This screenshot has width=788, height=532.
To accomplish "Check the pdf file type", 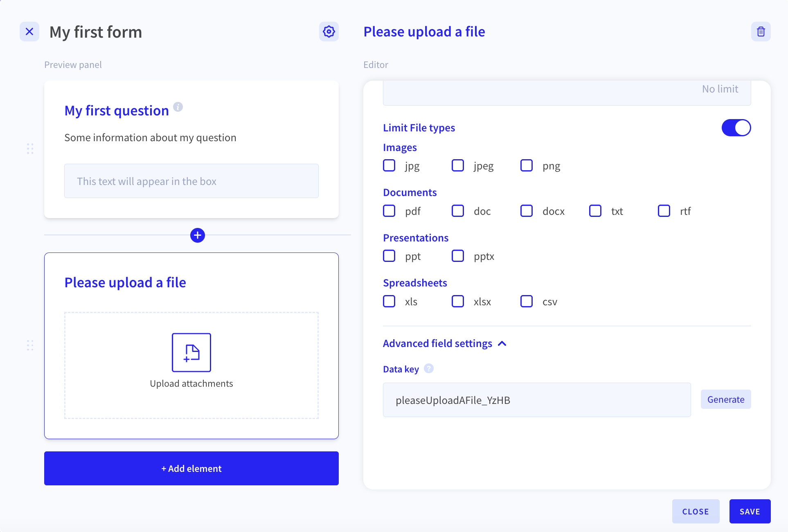I will coord(389,211).
